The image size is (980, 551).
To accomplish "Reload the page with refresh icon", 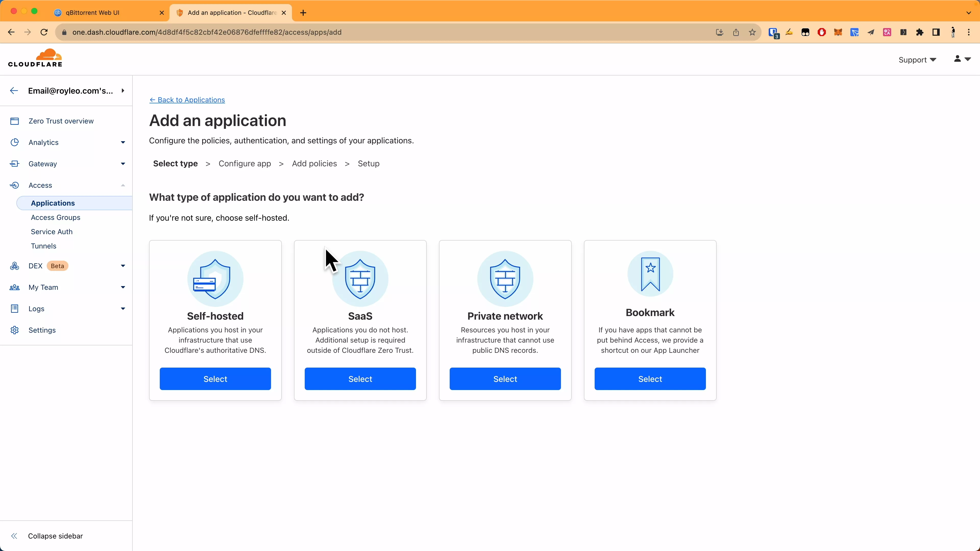I will [x=44, y=32].
